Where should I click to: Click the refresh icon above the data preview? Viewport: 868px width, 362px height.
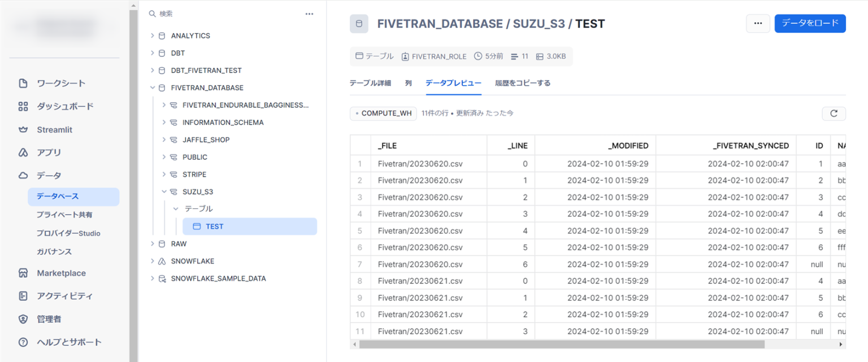click(x=834, y=114)
